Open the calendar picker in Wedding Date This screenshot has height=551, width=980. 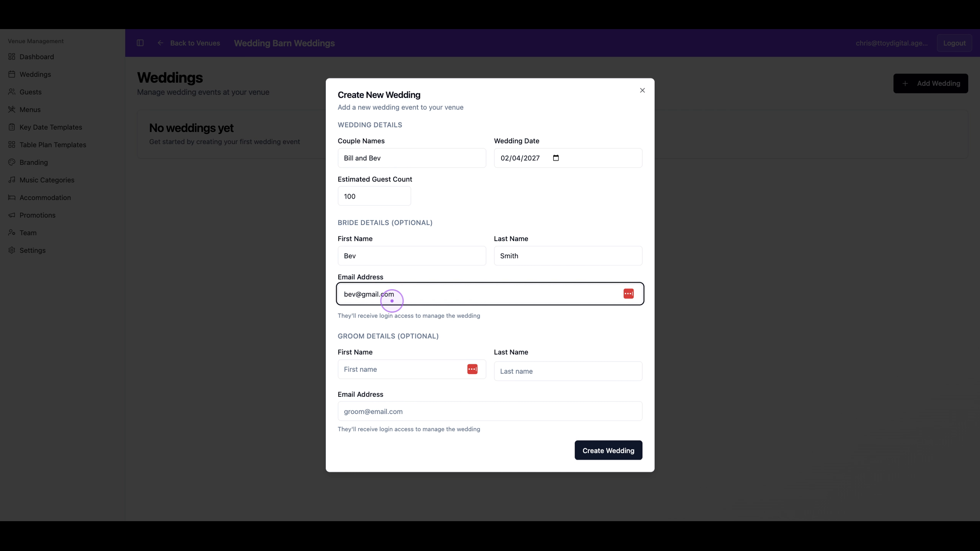click(x=556, y=158)
